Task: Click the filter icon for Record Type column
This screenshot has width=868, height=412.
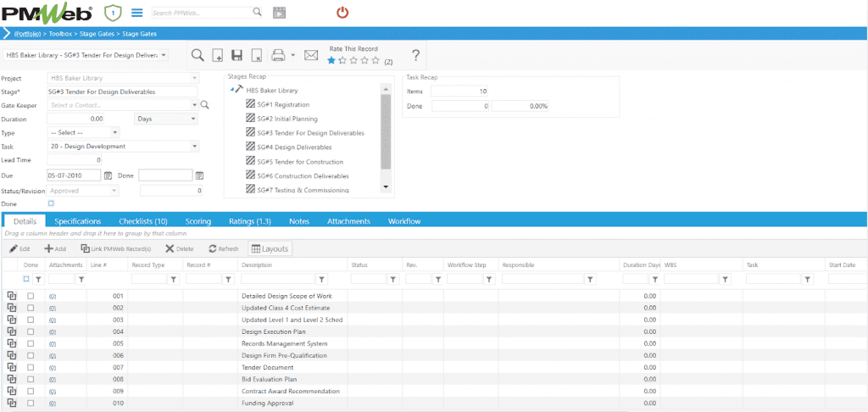Action: (x=173, y=280)
